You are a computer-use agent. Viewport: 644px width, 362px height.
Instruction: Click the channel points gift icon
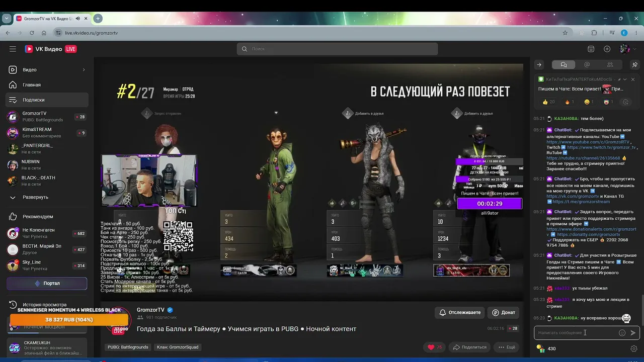(540, 348)
